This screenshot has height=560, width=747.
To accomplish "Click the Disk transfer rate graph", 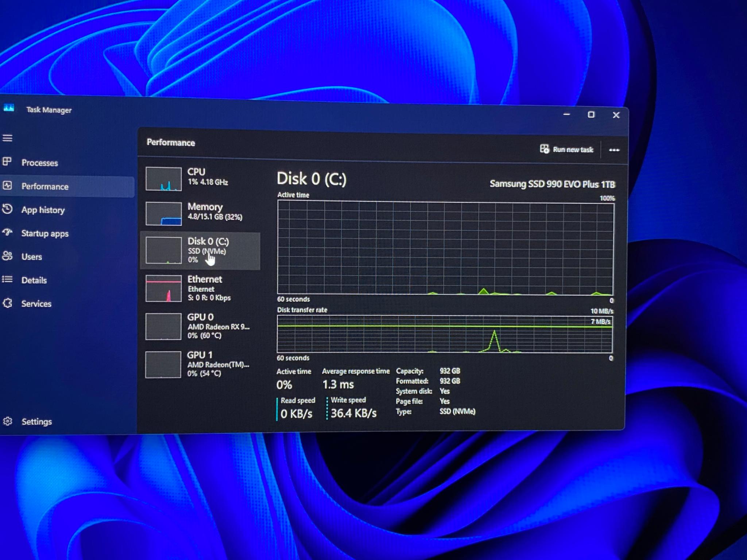I will click(x=445, y=334).
